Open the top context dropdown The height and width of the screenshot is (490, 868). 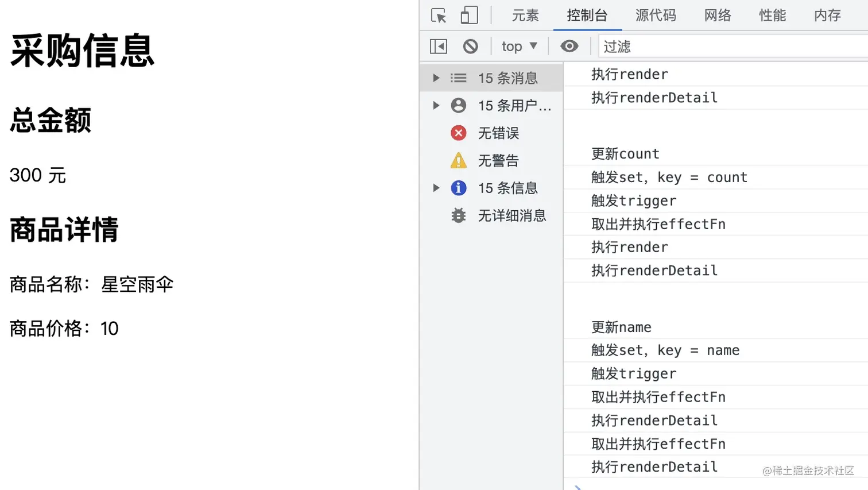coord(519,46)
